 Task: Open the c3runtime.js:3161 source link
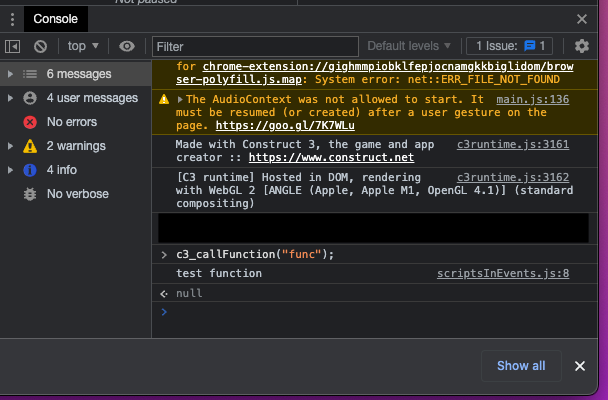pos(513,145)
